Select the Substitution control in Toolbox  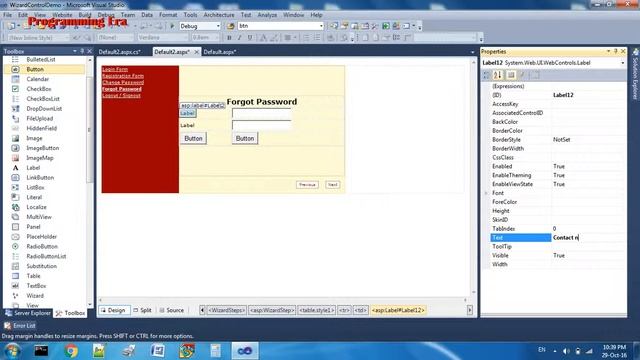[x=44, y=266]
